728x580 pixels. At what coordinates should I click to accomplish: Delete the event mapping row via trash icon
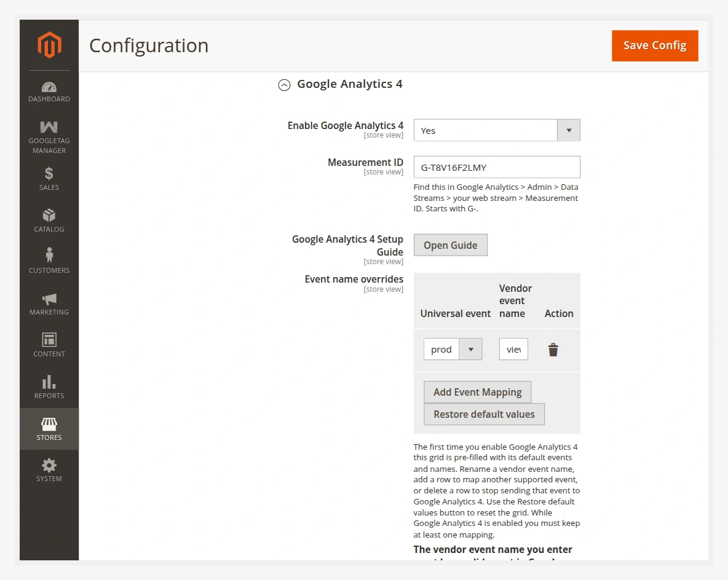553,350
